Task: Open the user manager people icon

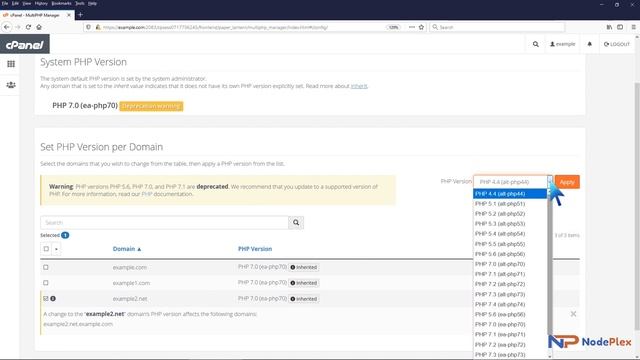Action: click(11, 85)
